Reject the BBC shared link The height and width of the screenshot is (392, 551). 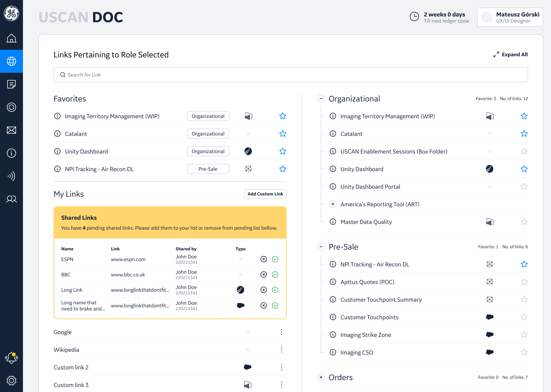click(264, 274)
